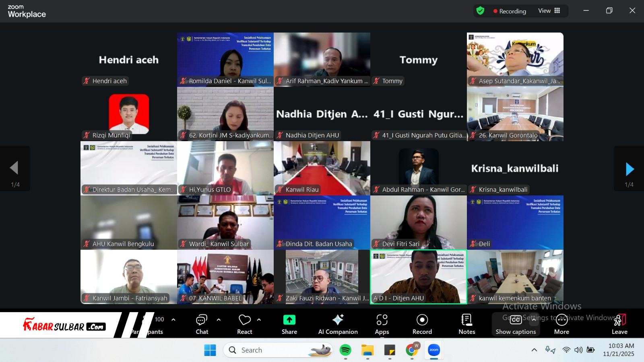Toggle Show captions on

click(x=516, y=324)
